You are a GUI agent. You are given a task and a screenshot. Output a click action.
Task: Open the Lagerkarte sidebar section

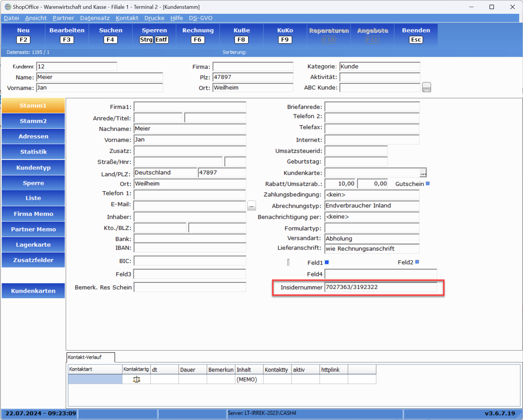coord(33,245)
